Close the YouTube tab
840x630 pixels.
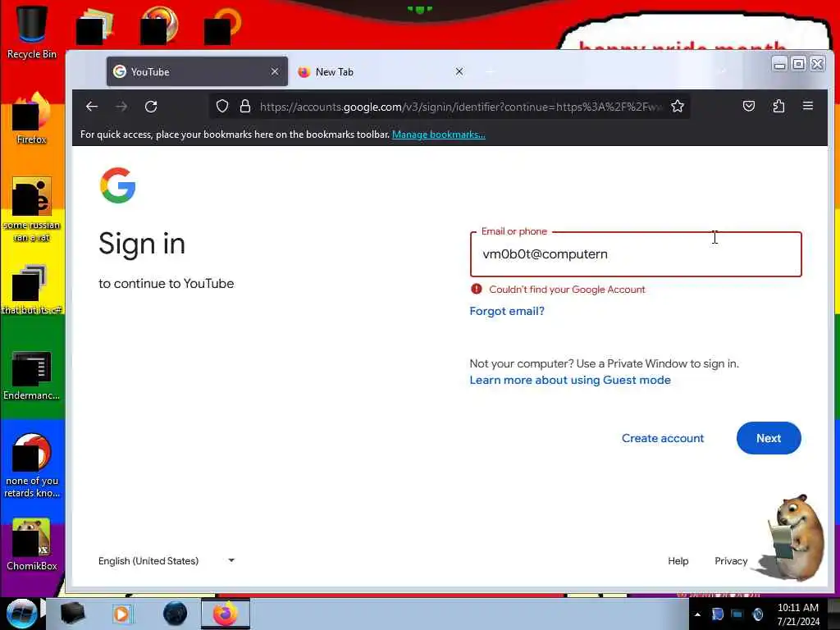click(275, 71)
